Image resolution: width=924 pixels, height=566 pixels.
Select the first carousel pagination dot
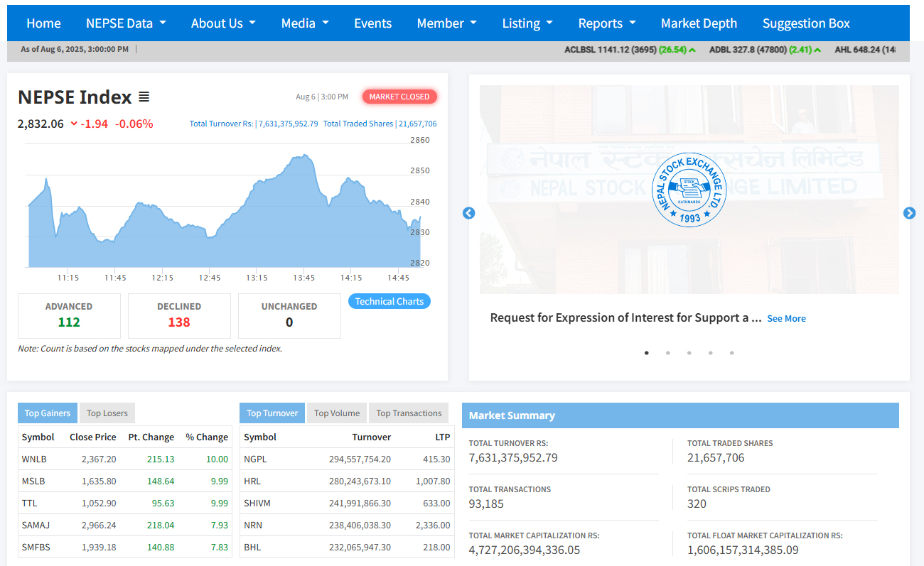(646, 353)
